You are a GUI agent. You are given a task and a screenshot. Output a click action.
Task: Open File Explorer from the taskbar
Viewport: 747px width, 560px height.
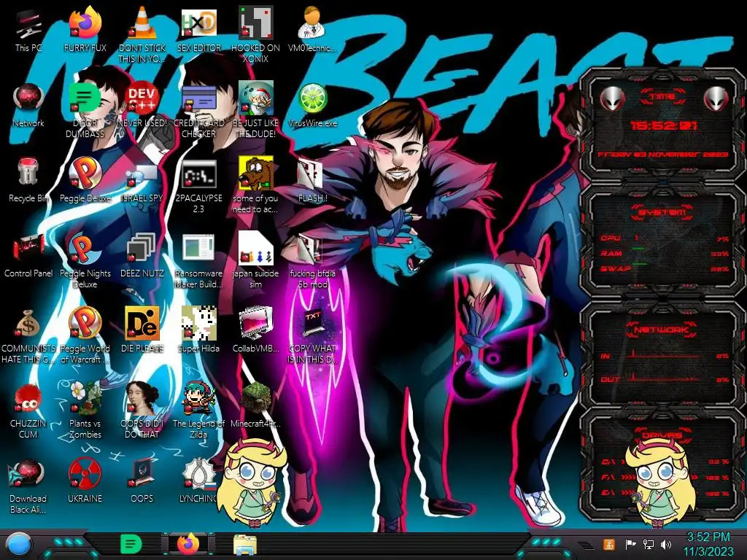[x=245, y=545]
